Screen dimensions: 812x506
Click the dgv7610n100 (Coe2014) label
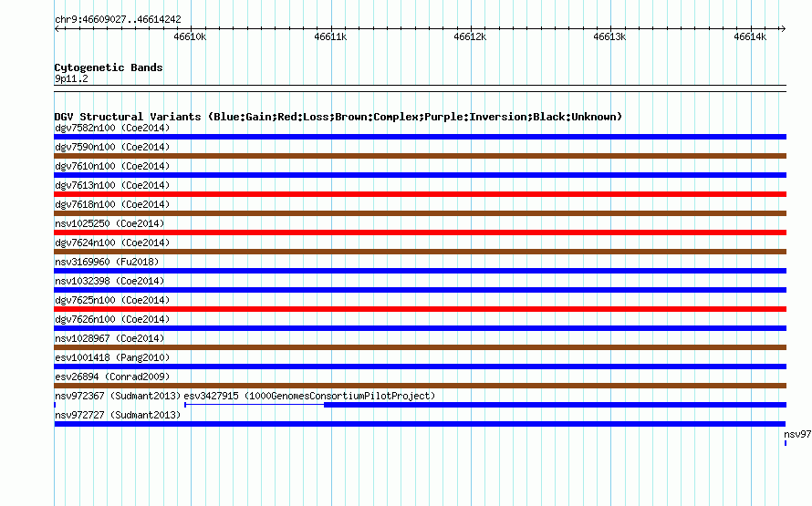click(x=112, y=166)
